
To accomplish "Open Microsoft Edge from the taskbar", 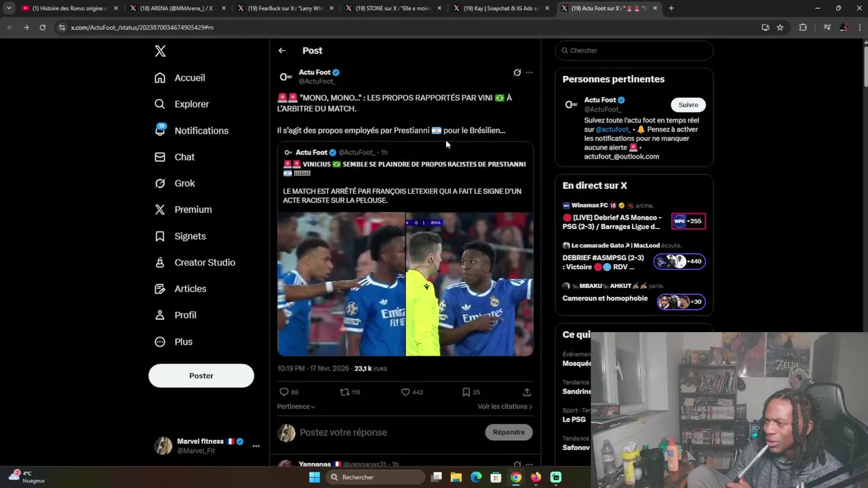I will click(x=476, y=477).
